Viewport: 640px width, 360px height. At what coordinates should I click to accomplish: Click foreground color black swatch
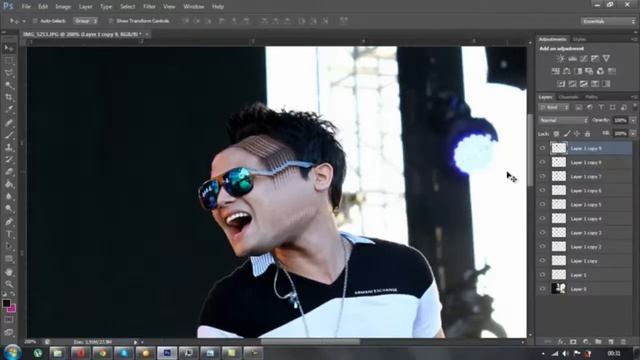pyautogui.click(x=6, y=303)
